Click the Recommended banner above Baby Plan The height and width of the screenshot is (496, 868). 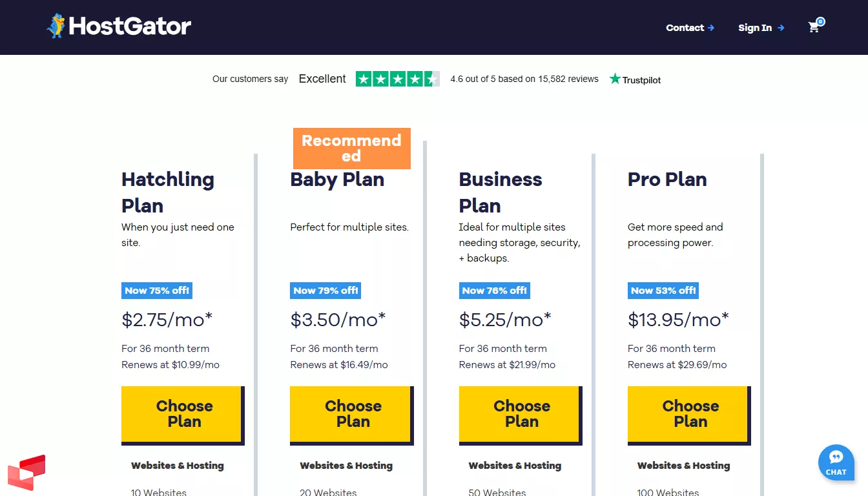(x=352, y=148)
